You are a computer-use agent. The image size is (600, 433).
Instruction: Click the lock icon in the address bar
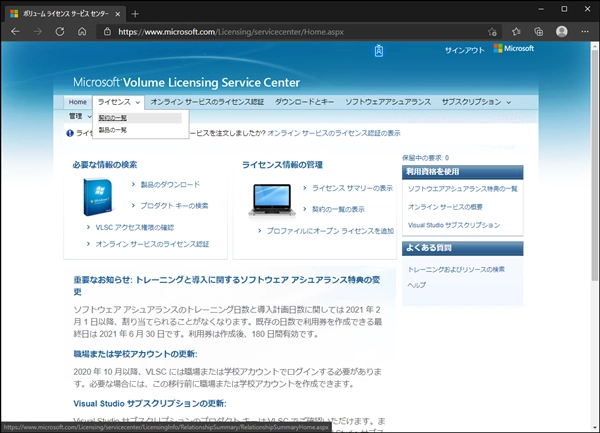(108, 32)
